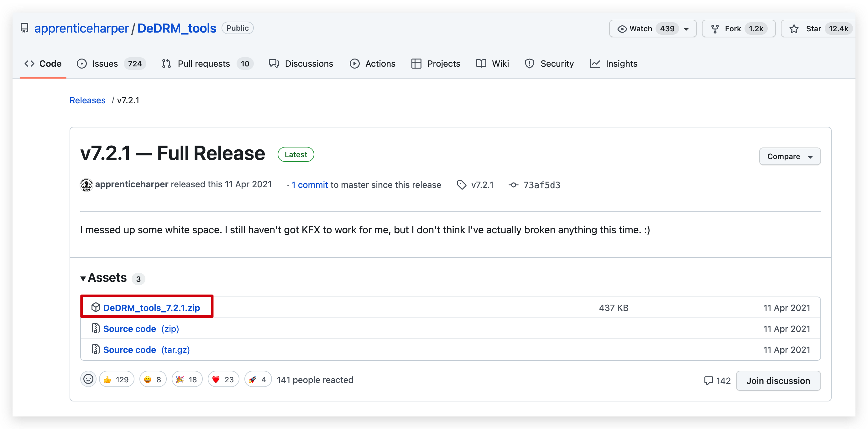The width and height of the screenshot is (868, 429).
Task: Open the Pull requests tab
Action: 207,63
